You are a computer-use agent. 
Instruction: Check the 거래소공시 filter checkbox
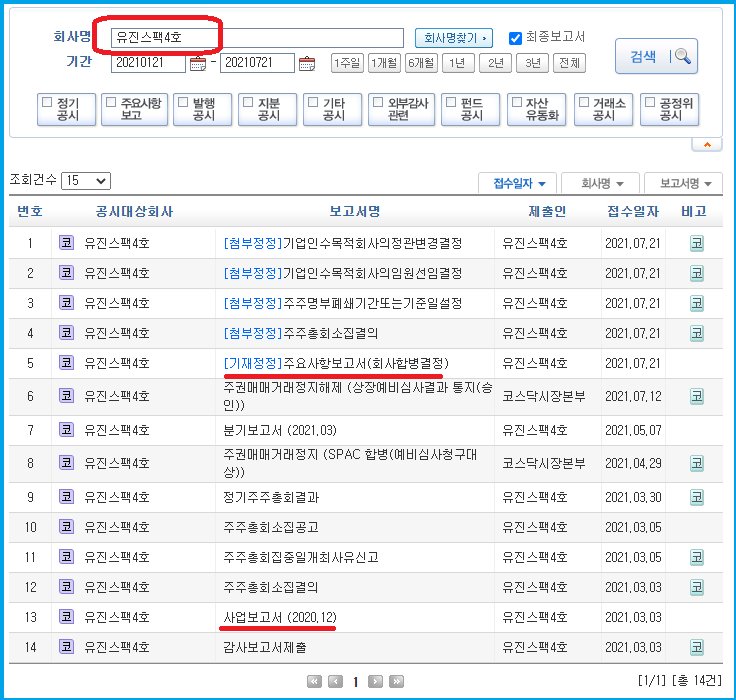[584, 102]
